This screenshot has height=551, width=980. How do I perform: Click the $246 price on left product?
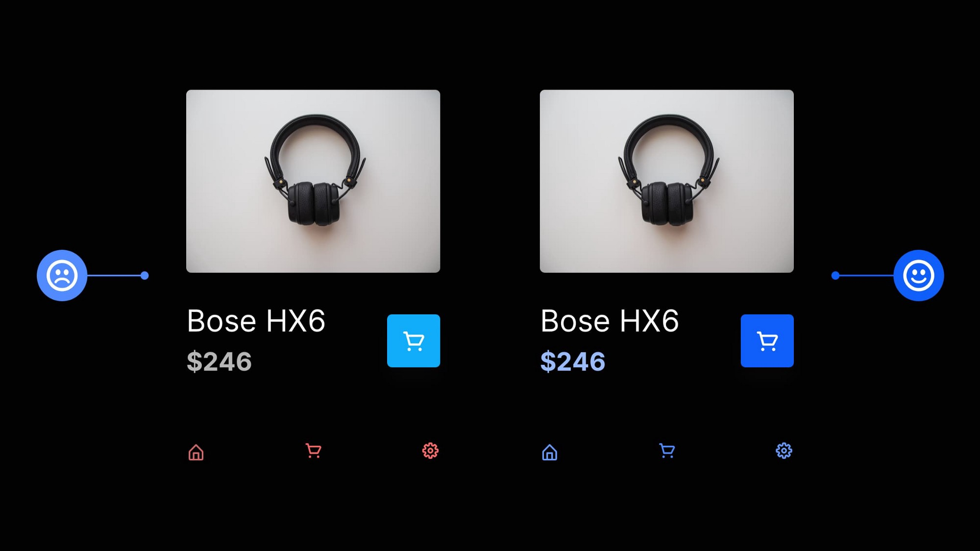pos(219,361)
